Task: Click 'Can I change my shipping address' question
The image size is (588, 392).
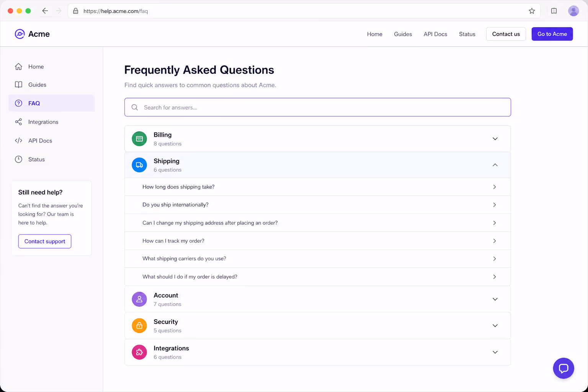Action: 210,223
